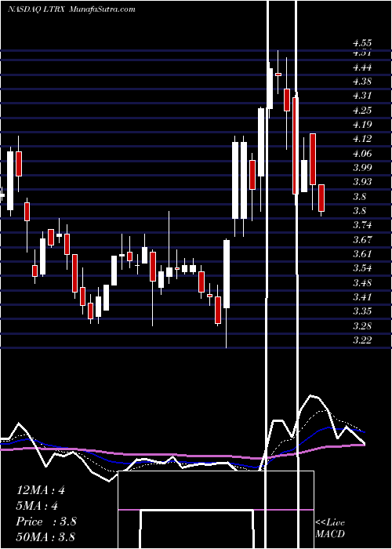Image resolution: width=392 pixels, height=549 pixels.
Task: Select the 50MA : 3.8 legend value
Action: (45, 537)
